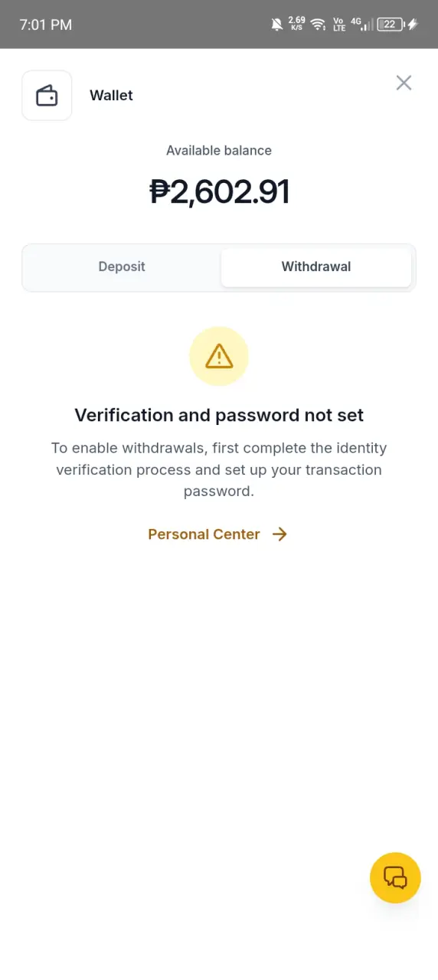
Task: Tap the ₱2,602.91 balance amount
Action: click(x=219, y=191)
